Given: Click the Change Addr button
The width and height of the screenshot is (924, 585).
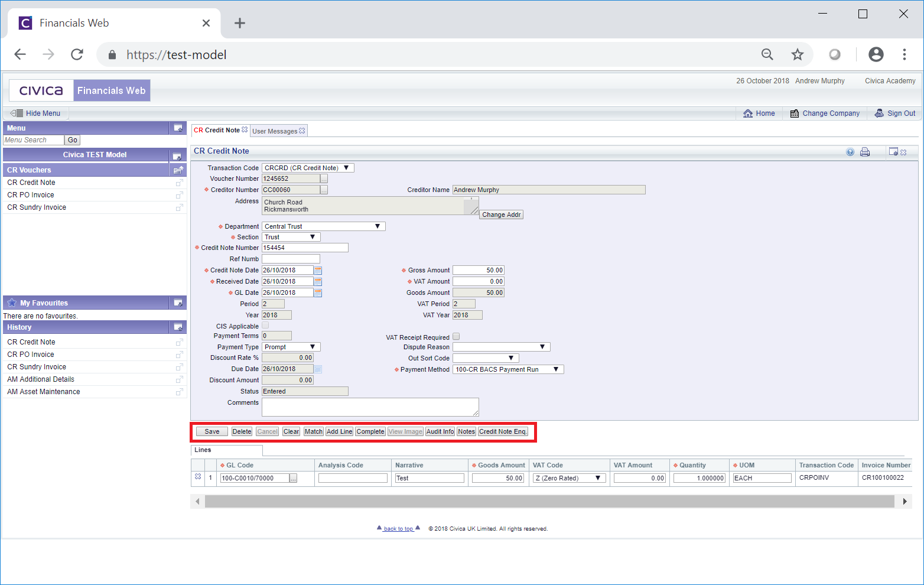Looking at the screenshot, I should point(501,214).
